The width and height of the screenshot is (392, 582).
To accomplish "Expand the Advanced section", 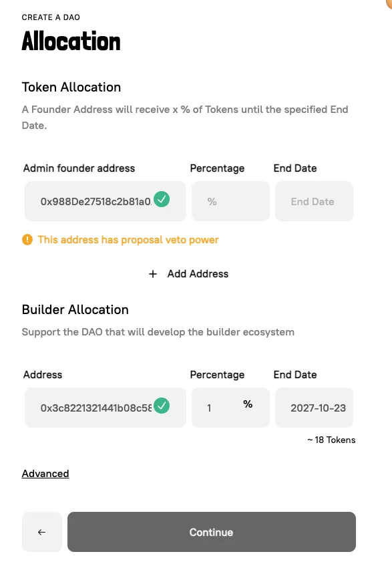I will [45, 473].
